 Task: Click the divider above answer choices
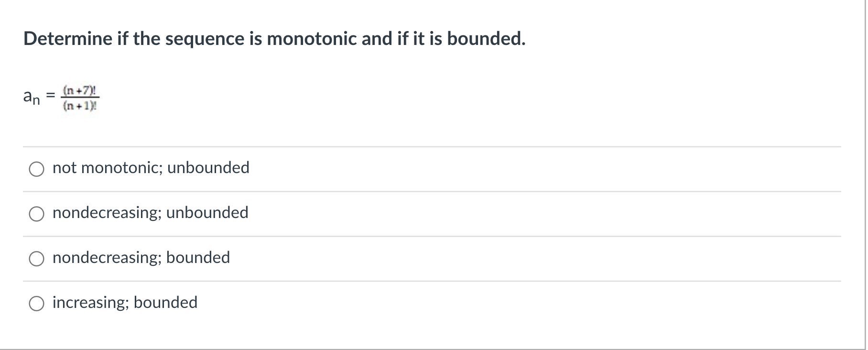pyautogui.click(x=430, y=146)
